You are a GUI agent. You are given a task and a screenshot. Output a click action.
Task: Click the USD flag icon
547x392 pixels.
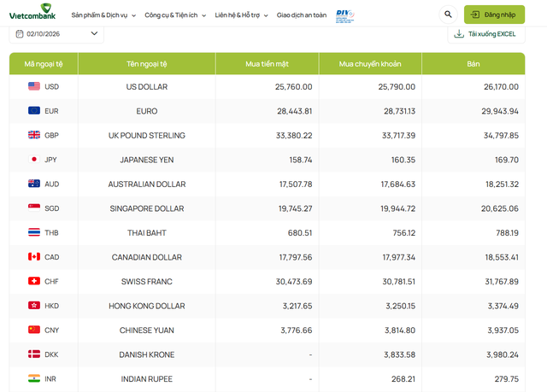(x=34, y=86)
